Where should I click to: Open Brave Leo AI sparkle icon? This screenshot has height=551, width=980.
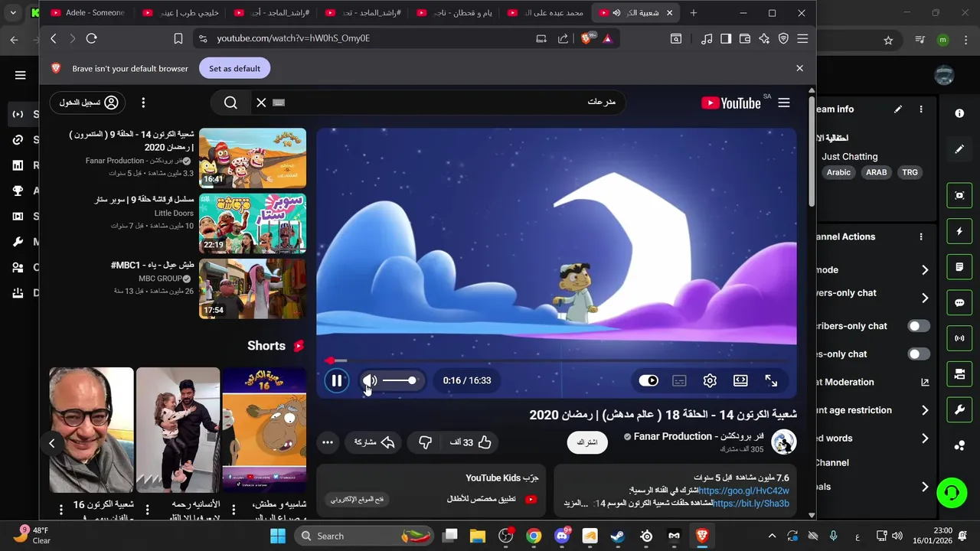click(764, 38)
